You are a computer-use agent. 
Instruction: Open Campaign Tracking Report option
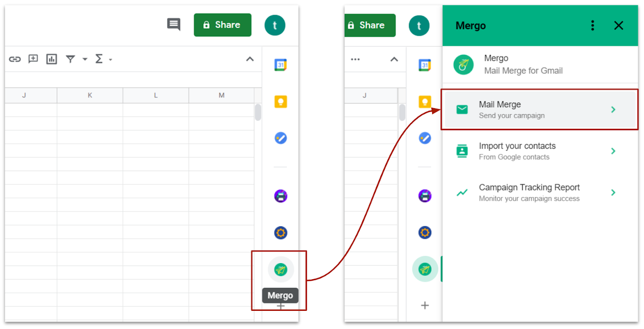(x=539, y=192)
